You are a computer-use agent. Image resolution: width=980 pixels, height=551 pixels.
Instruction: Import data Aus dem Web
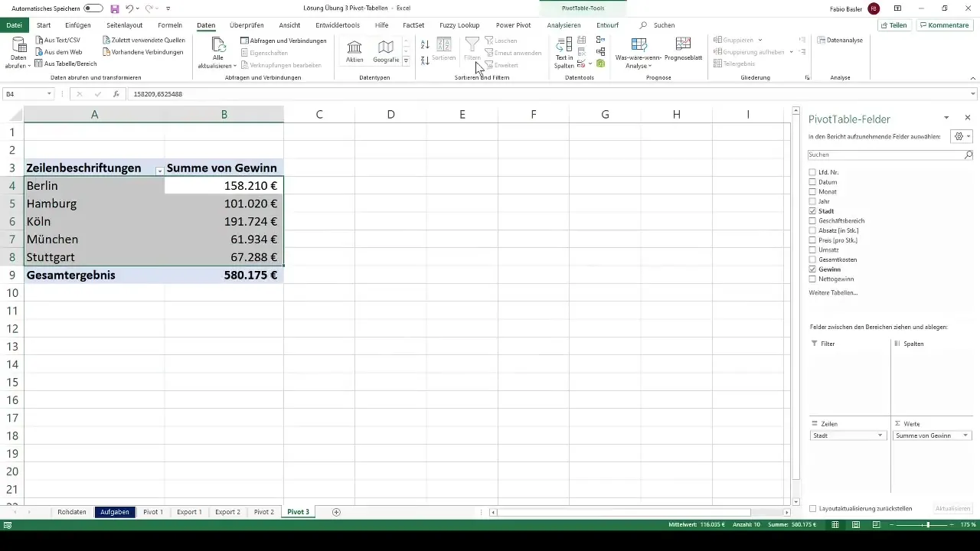[x=58, y=52]
